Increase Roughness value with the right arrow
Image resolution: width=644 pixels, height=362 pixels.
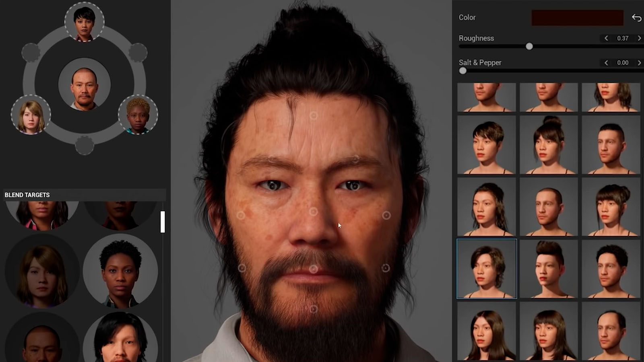(639, 38)
